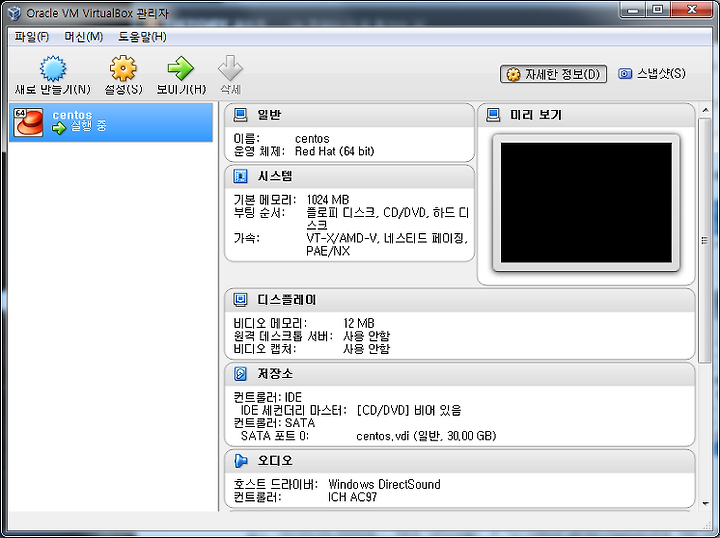
Task: Click the centos name value under 일반
Action: pos(312,138)
